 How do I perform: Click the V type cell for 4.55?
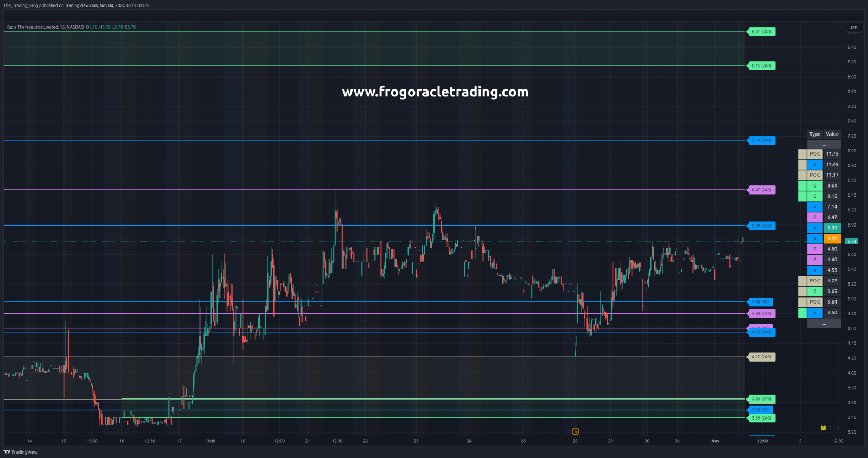coord(815,270)
